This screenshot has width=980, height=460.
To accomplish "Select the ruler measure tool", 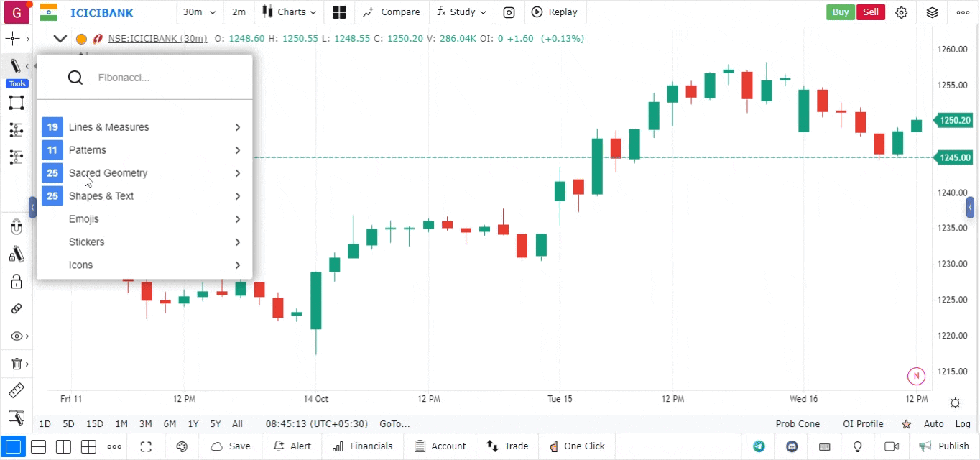I will [16, 390].
